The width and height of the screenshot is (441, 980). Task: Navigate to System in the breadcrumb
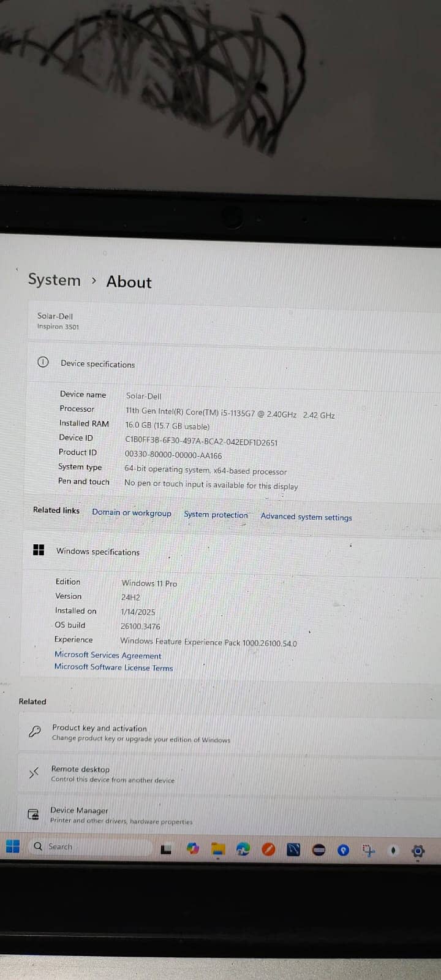[54, 280]
